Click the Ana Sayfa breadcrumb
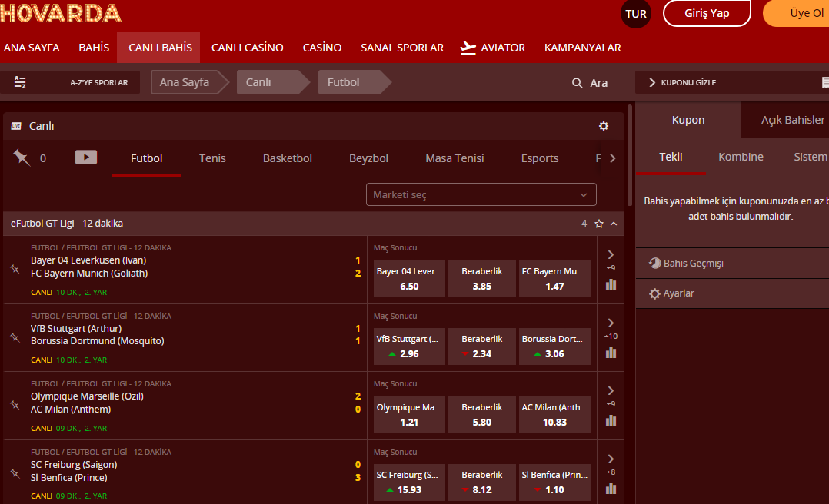 pyautogui.click(x=189, y=82)
